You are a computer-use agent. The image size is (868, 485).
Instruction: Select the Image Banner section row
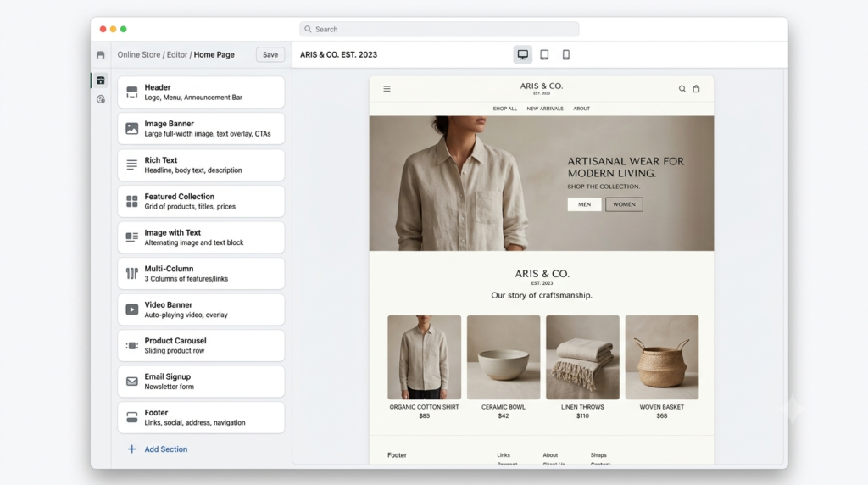[201, 128]
